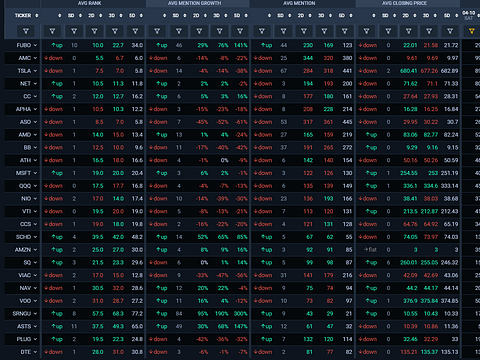Select the AVG CLOSING PRICE group header
This screenshot has height=360, width=480.
404,3
